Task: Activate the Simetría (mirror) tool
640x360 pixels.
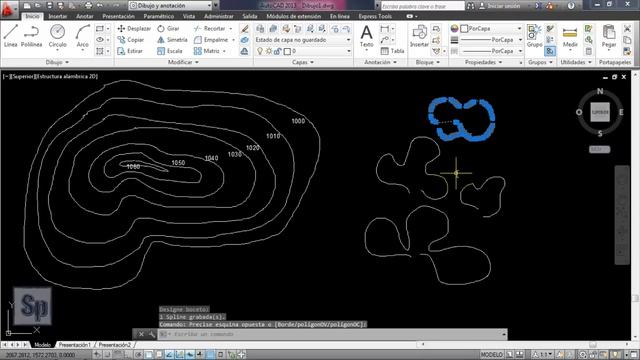Action: (172, 40)
